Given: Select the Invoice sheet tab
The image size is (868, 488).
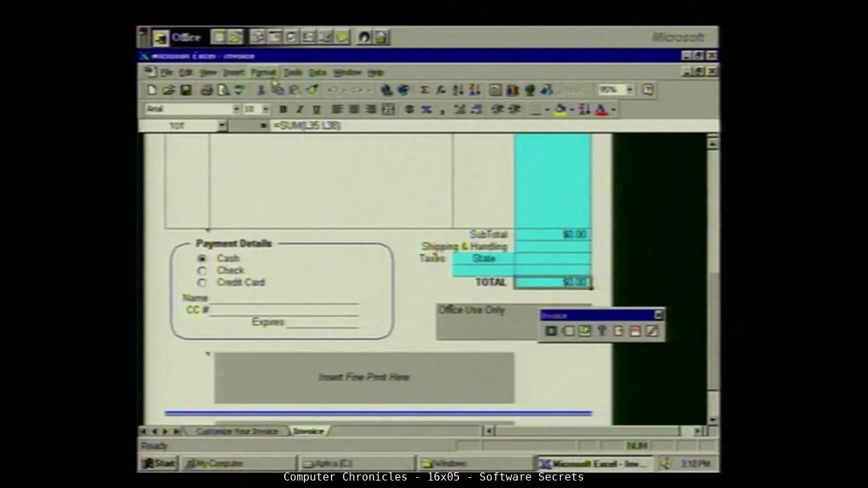Looking at the screenshot, I should click(309, 431).
